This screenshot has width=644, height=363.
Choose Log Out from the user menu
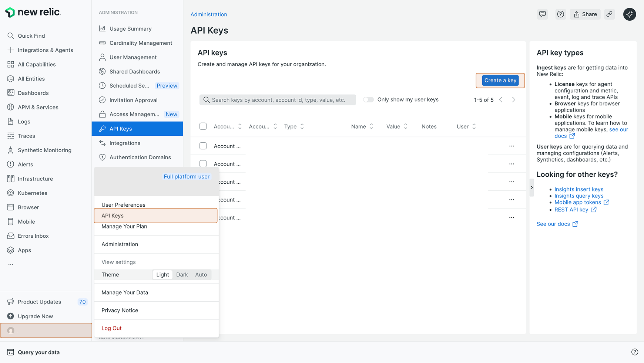point(111,328)
